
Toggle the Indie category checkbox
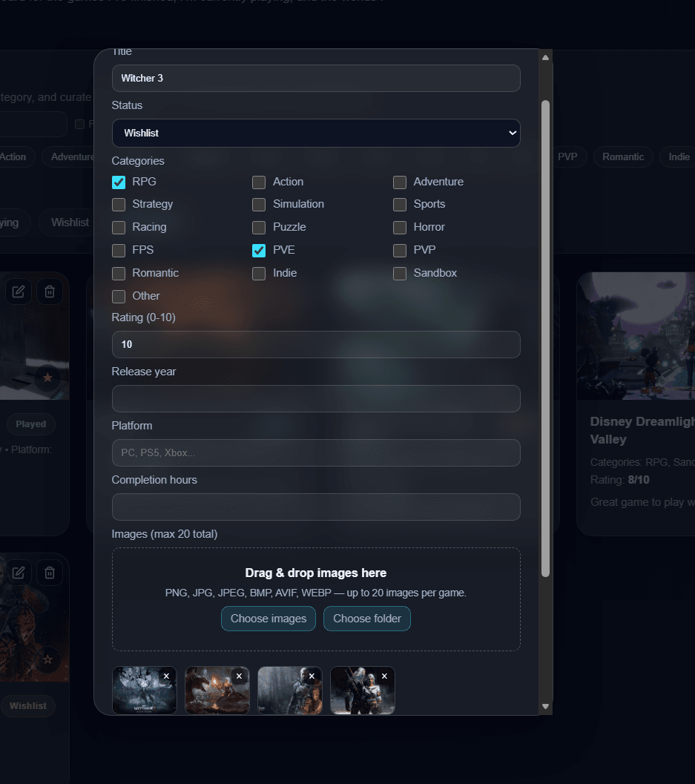259,274
